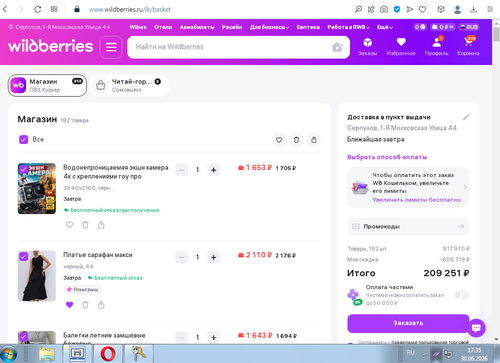500x363 pixels.
Task: Open the support chat bubble
Action: (476, 328)
